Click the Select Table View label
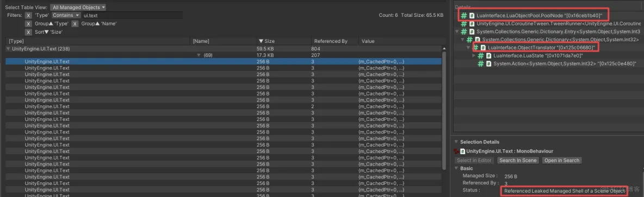 coord(26,8)
